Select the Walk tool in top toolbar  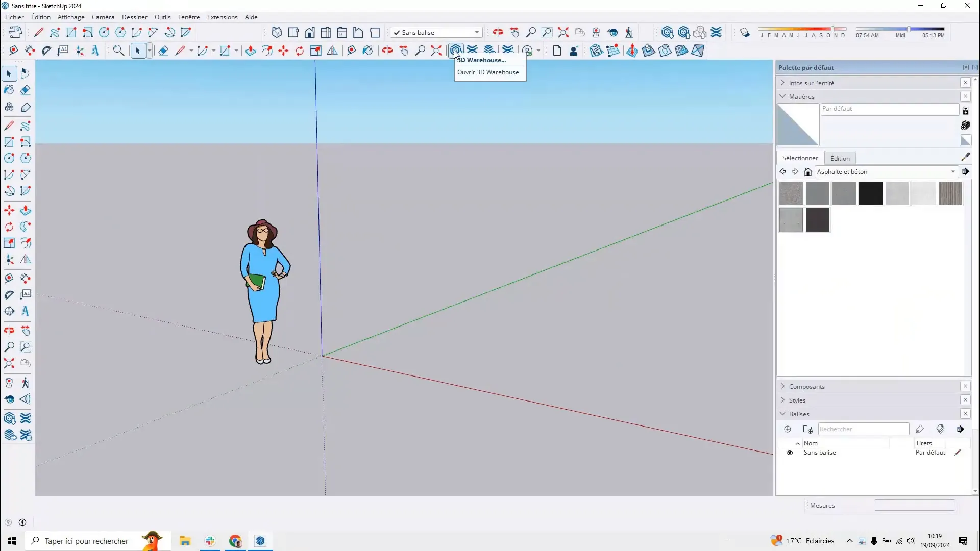click(629, 32)
